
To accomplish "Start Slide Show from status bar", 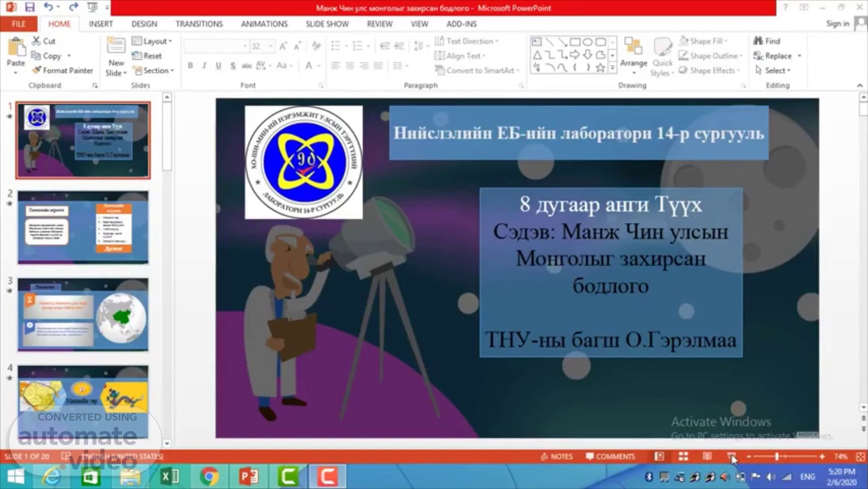I will pos(731,456).
